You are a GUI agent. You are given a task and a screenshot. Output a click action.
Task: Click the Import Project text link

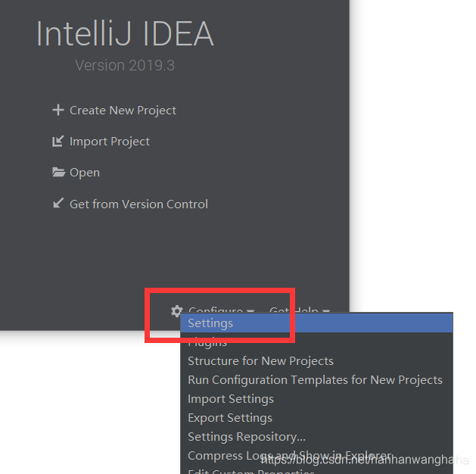coord(110,142)
